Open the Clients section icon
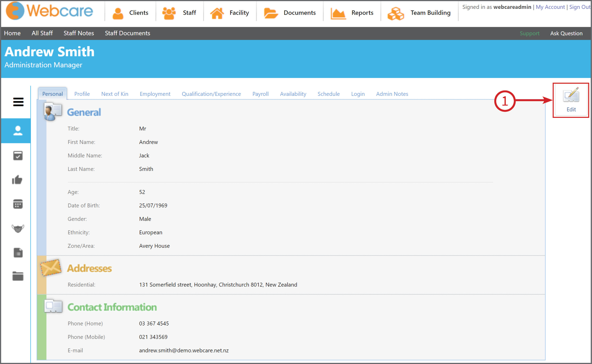This screenshot has width=592, height=364. coord(118,13)
